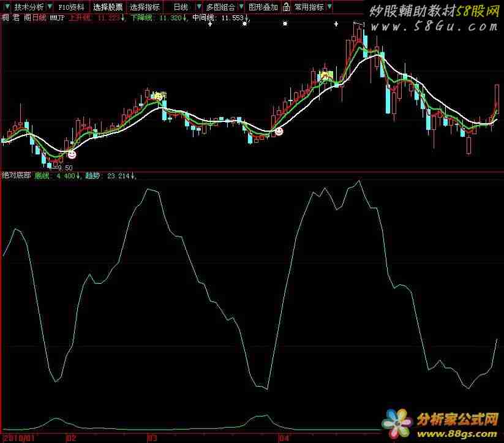504x443 pixels.
Task: Click the 2010/01 date axis label
Action: 19,437
